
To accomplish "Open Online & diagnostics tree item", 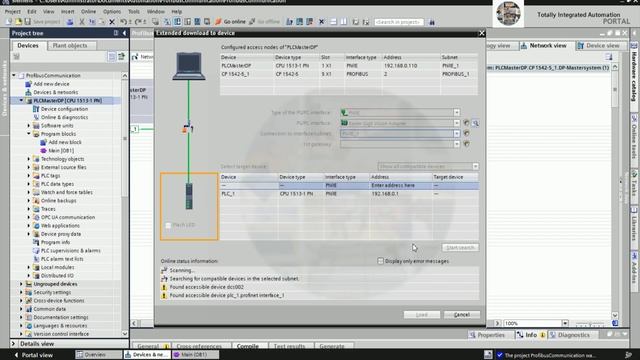I will pos(64,117).
